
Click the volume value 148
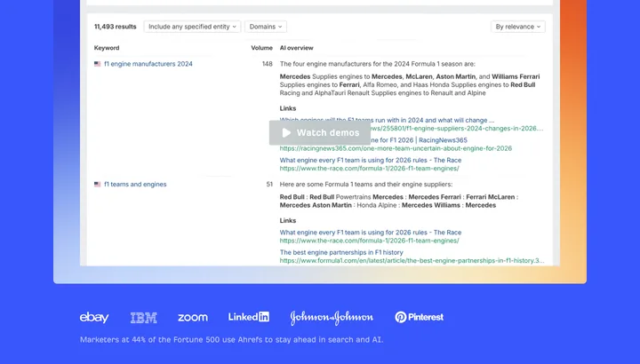pos(268,64)
